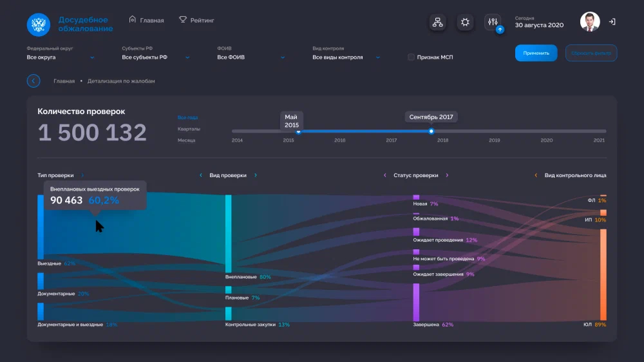Click the Применить button
Viewport: 644px width, 362px height.
point(536,53)
